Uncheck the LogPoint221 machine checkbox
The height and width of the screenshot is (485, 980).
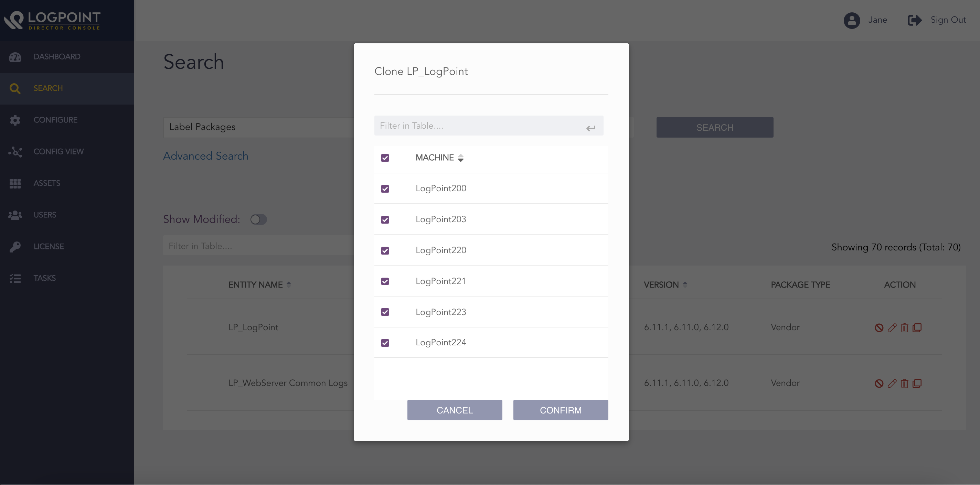click(x=385, y=281)
